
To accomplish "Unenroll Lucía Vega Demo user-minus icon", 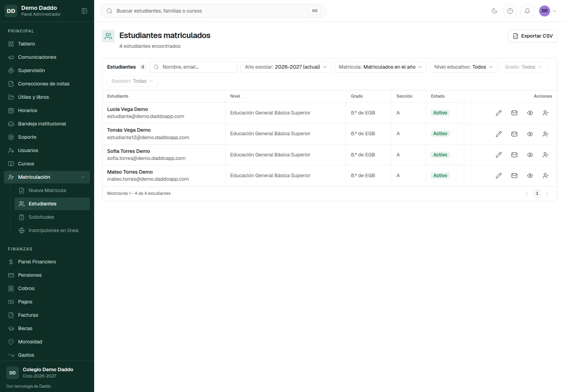I will click(546, 113).
